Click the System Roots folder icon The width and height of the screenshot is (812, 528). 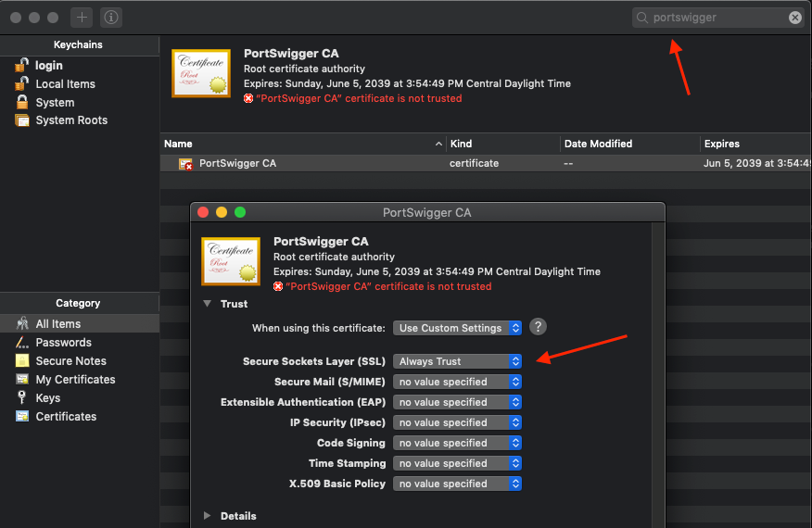click(21, 120)
